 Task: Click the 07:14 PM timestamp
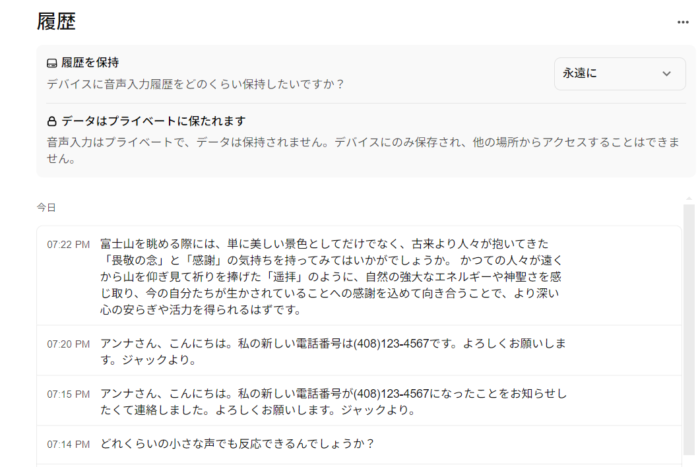click(68, 444)
